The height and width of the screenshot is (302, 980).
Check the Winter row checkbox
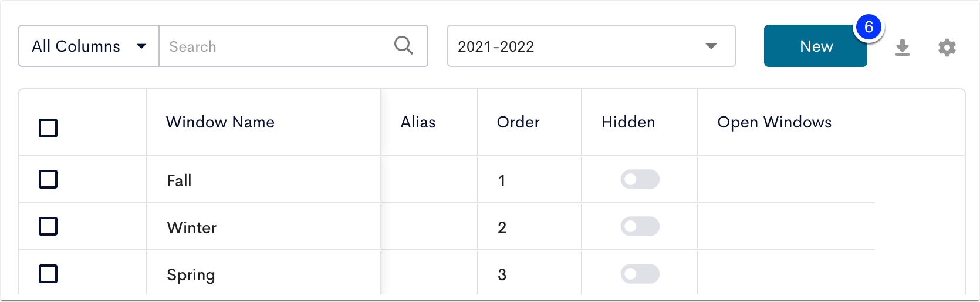48,226
